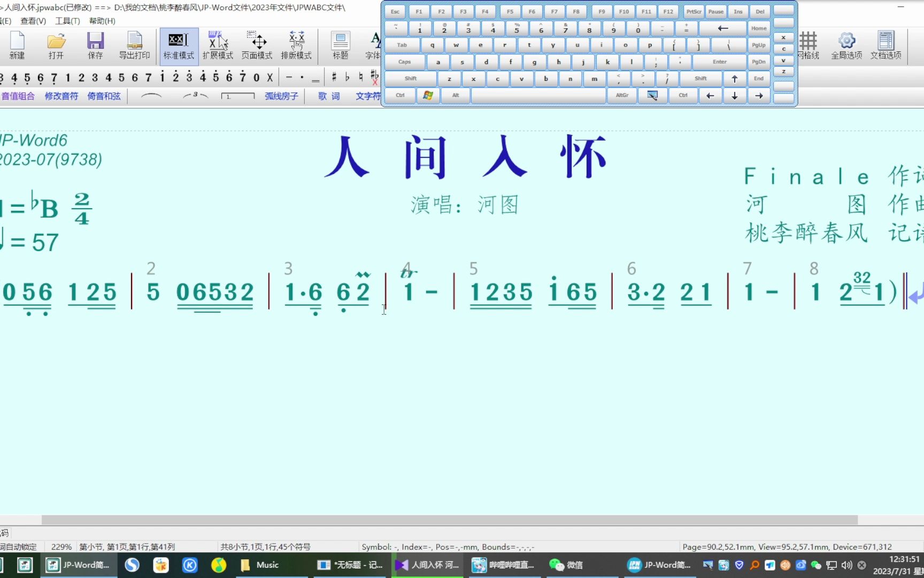This screenshot has width=924, height=578.
Task: Click the horizontal scrollbar below the score
Action: click(x=450, y=520)
